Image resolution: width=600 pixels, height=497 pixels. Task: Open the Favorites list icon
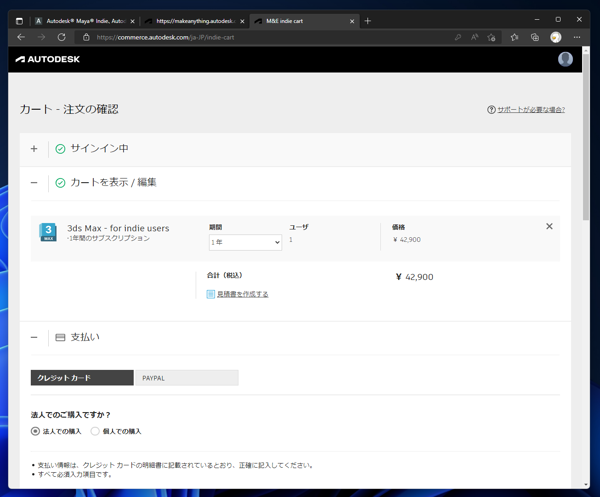[514, 37]
